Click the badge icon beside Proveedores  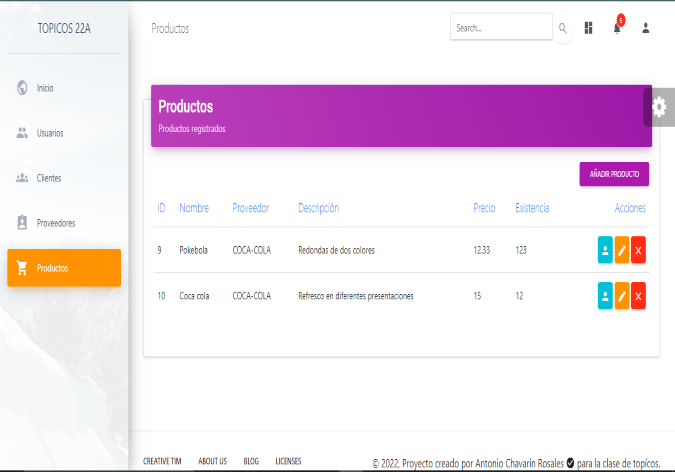[22, 223]
